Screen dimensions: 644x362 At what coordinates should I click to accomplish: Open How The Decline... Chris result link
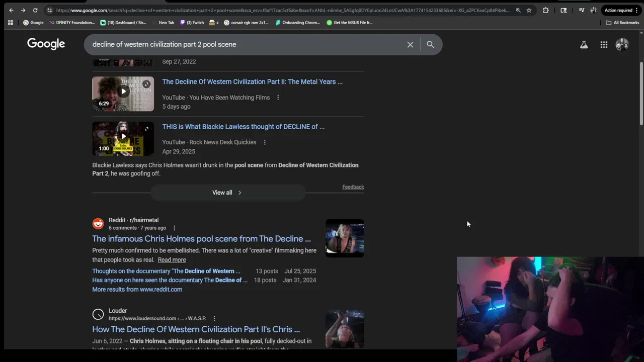pos(196,329)
